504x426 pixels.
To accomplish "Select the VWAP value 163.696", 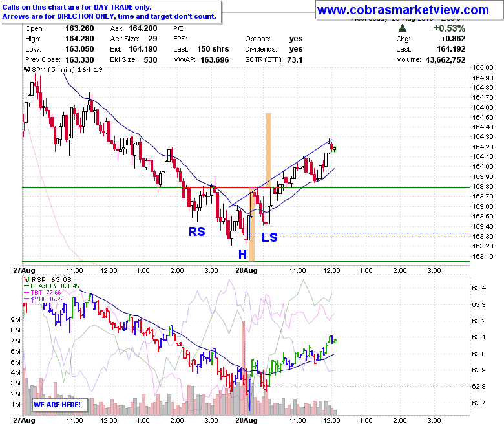I will [x=215, y=60].
